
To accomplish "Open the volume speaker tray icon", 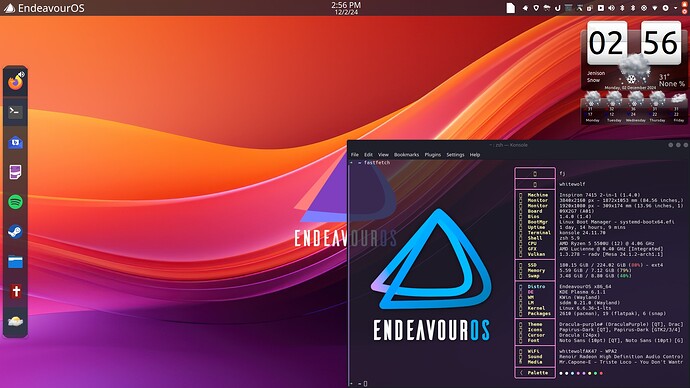I will point(612,8).
